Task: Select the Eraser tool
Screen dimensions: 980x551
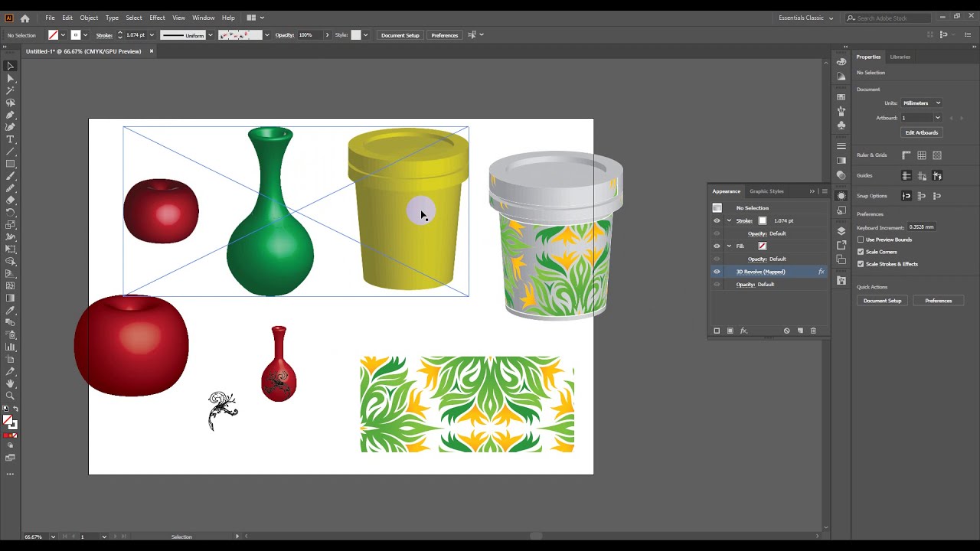Action: pyautogui.click(x=10, y=201)
